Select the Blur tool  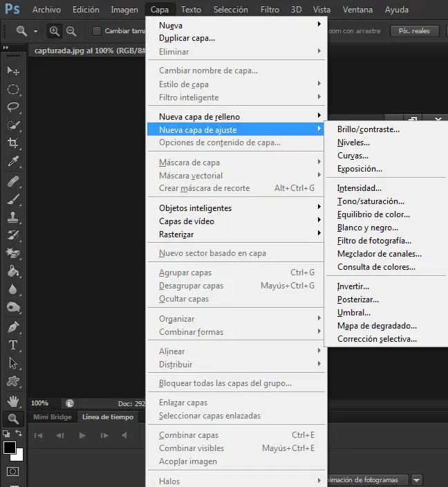point(13,289)
